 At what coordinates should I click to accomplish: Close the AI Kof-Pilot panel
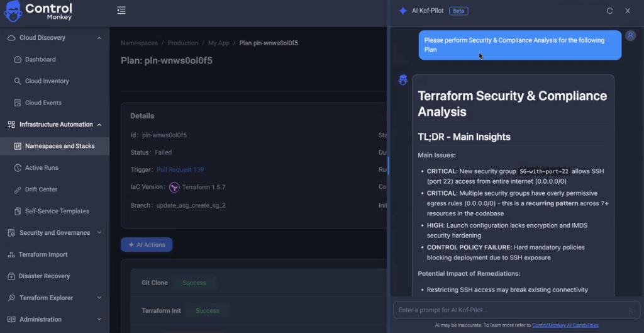pos(628,11)
